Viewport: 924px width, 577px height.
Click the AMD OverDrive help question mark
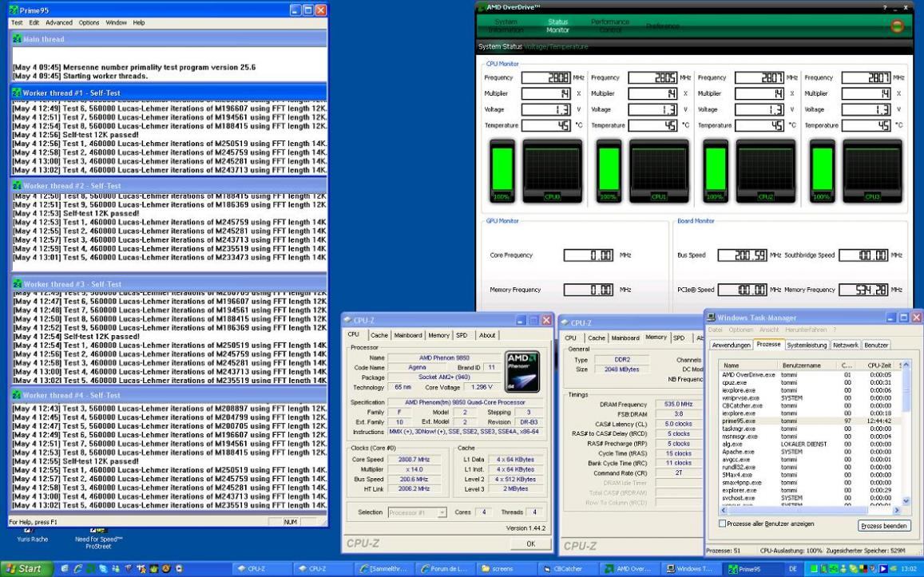(x=885, y=8)
